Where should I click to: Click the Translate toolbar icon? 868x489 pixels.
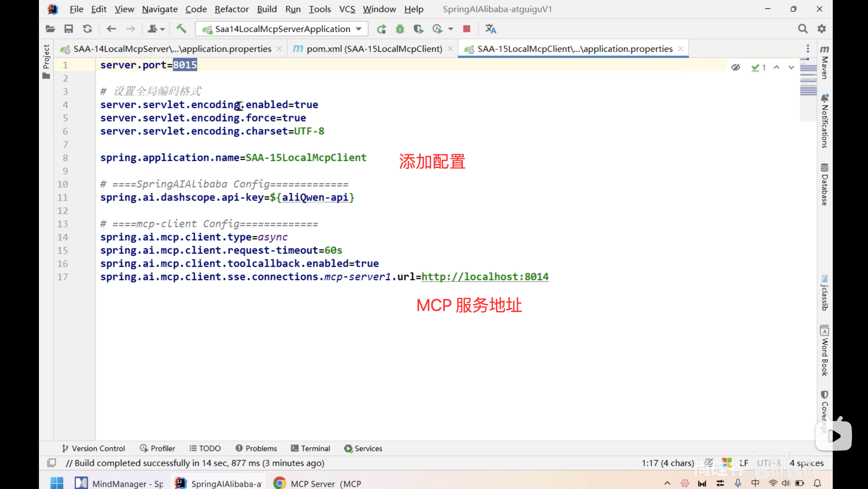pyautogui.click(x=491, y=29)
